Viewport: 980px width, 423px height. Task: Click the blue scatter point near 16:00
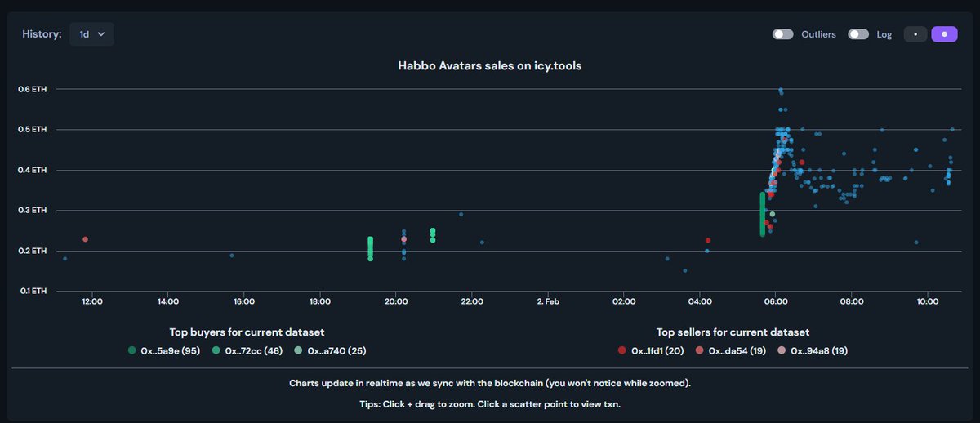coord(232,256)
